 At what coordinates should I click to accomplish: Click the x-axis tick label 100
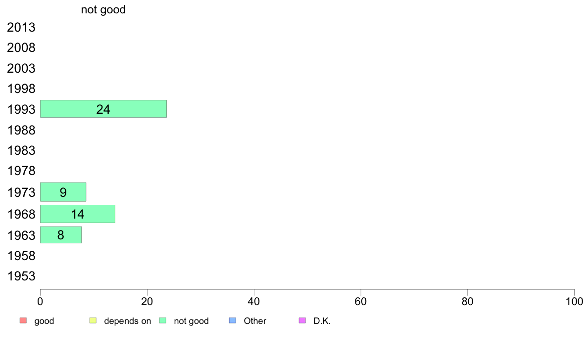coord(574,301)
